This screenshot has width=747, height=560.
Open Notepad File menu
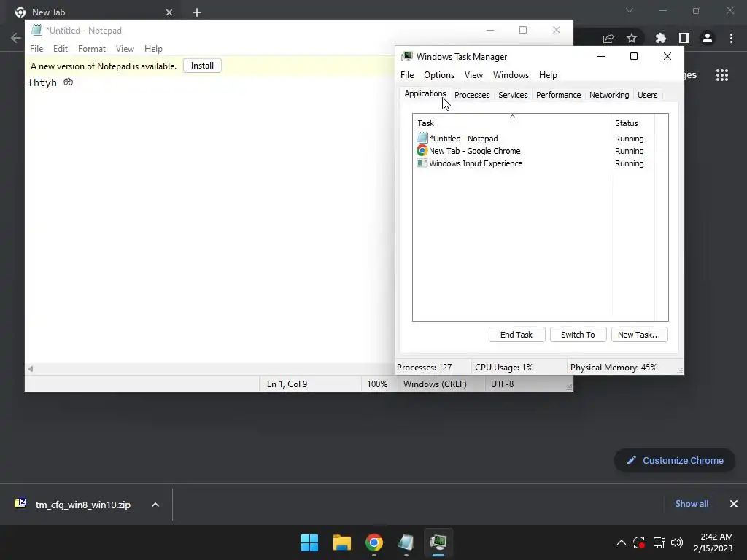(36, 49)
